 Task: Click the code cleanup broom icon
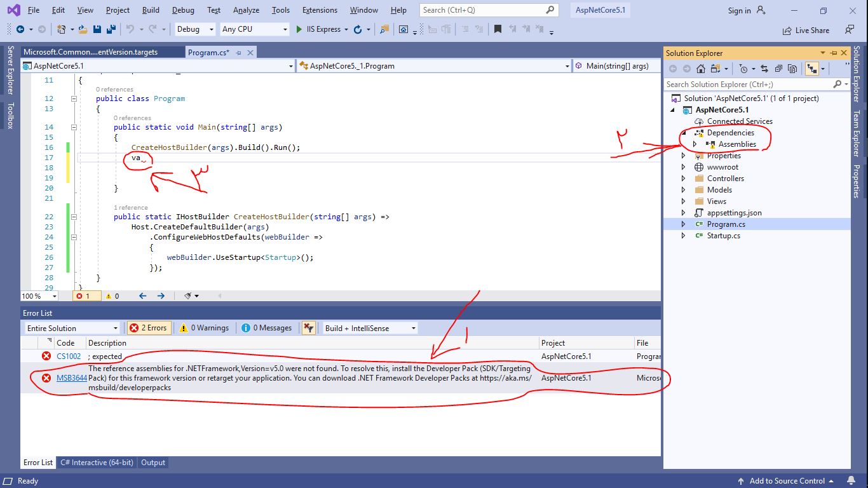coord(188,295)
